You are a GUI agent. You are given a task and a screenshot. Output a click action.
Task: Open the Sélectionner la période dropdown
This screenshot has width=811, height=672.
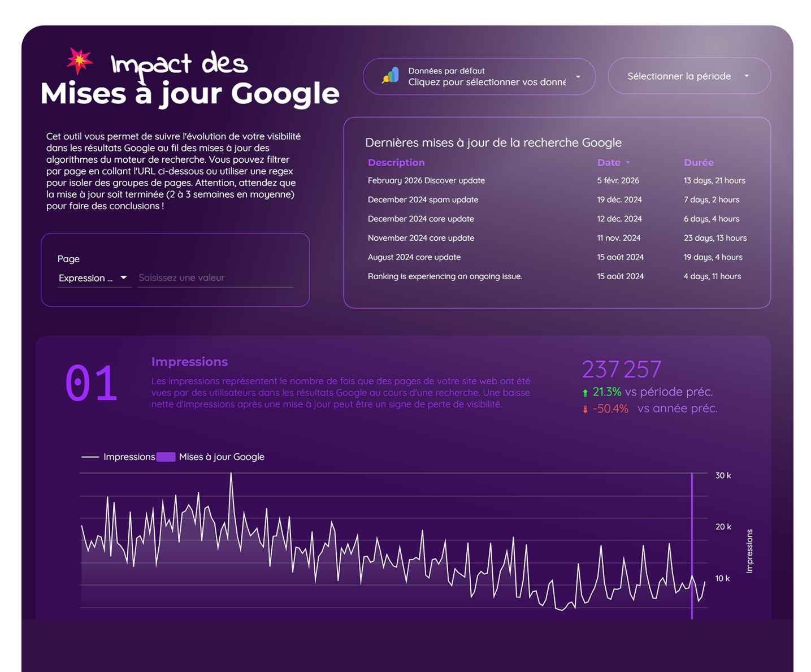tap(688, 76)
